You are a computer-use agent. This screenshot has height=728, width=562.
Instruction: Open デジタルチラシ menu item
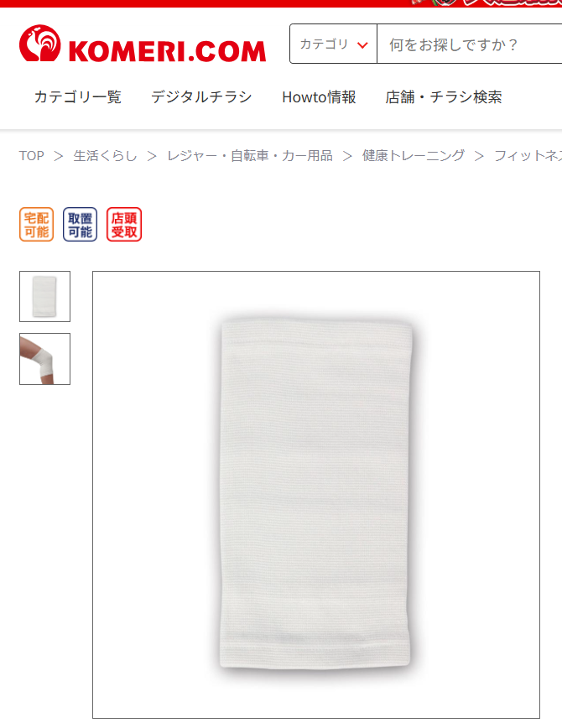pos(201,97)
